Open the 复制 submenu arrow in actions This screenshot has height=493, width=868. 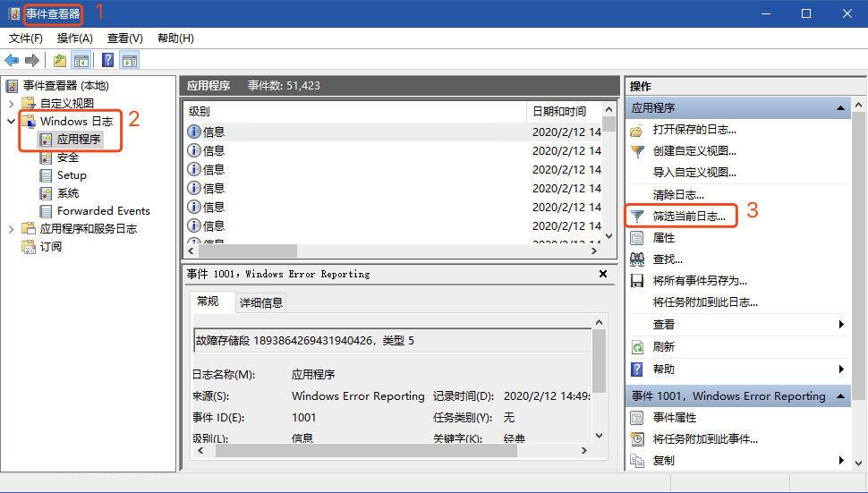pos(841,461)
